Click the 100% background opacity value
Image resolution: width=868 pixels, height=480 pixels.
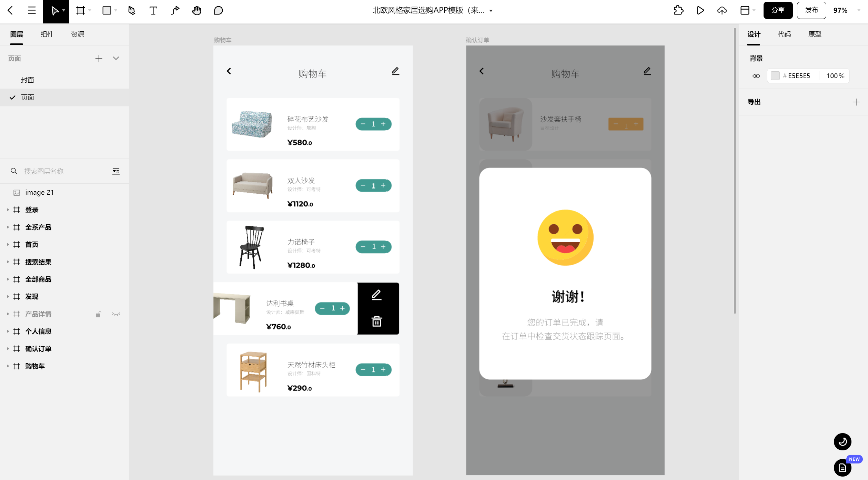point(835,76)
